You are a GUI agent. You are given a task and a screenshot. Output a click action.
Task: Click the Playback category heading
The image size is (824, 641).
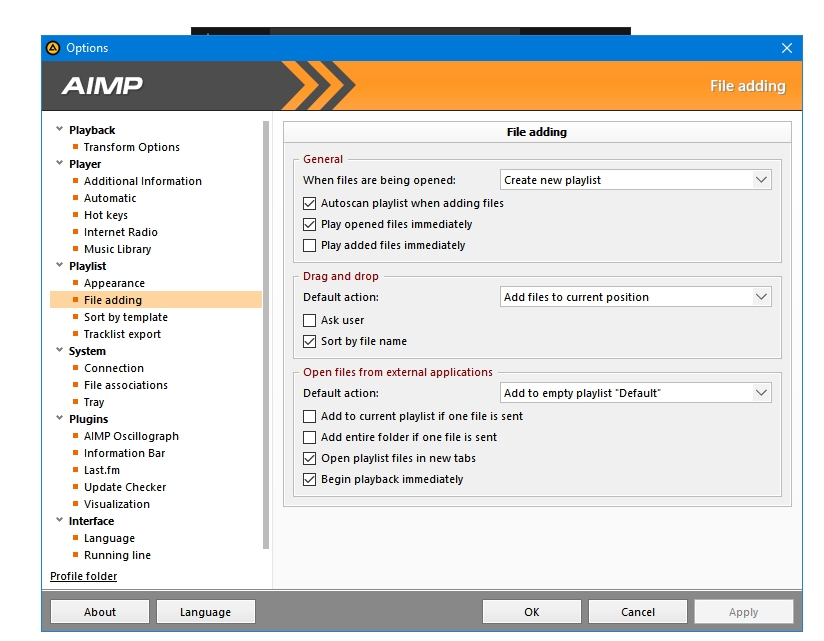pyautogui.click(x=92, y=130)
